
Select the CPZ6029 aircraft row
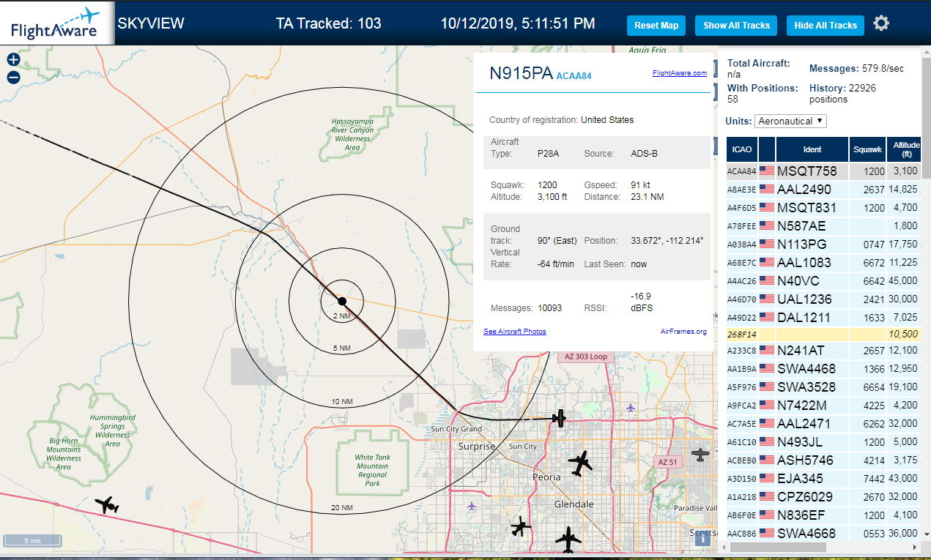click(x=823, y=497)
